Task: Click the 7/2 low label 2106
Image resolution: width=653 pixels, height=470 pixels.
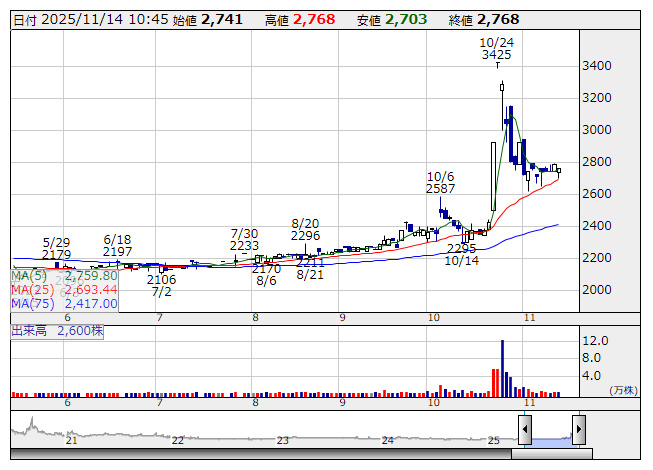Action: point(162,280)
